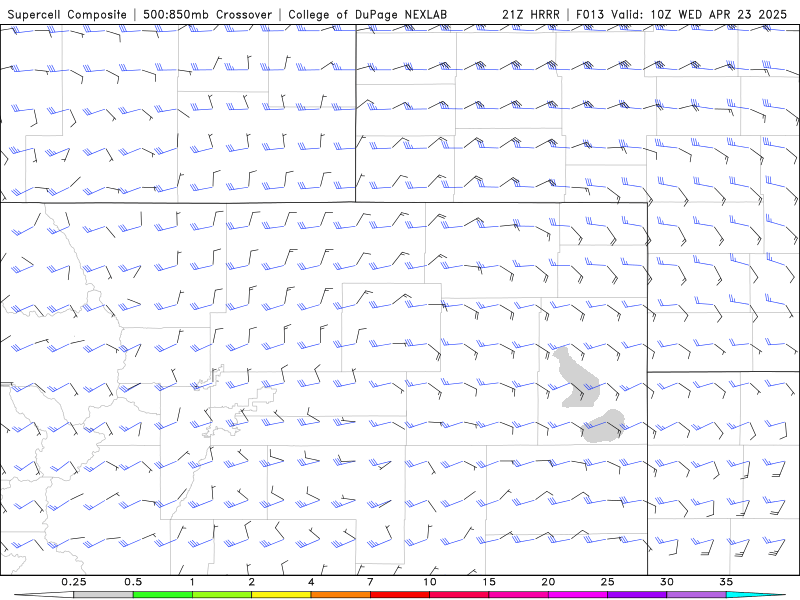Click the crimson 10–15 colorbar segment
The height and width of the screenshot is (600, 800).
pos(459,595)
